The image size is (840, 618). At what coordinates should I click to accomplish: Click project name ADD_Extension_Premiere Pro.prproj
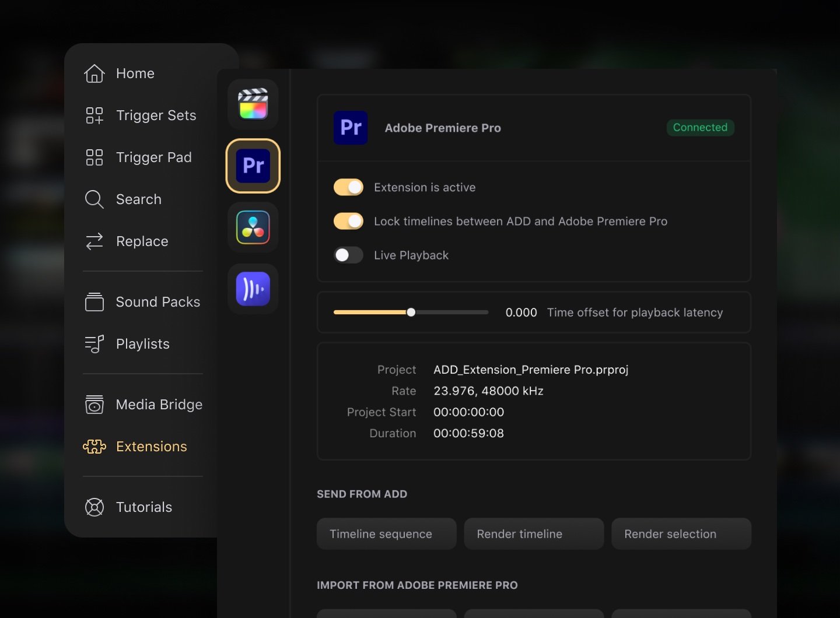click(531, 370)
